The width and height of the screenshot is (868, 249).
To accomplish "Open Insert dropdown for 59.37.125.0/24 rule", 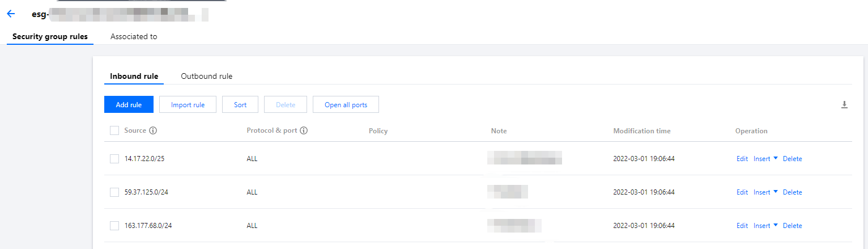I will 765,192.
